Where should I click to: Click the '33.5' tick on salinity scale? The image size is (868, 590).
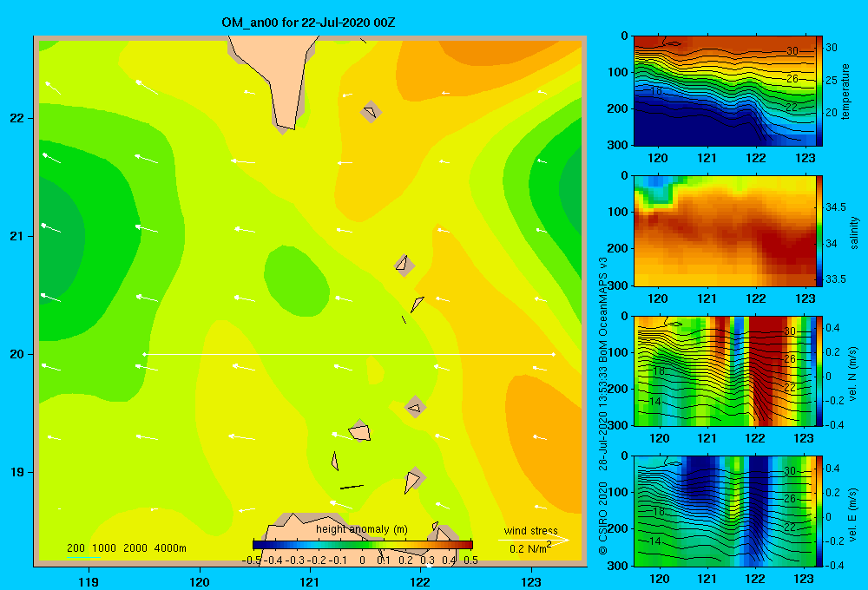click(x=835, y=279)
